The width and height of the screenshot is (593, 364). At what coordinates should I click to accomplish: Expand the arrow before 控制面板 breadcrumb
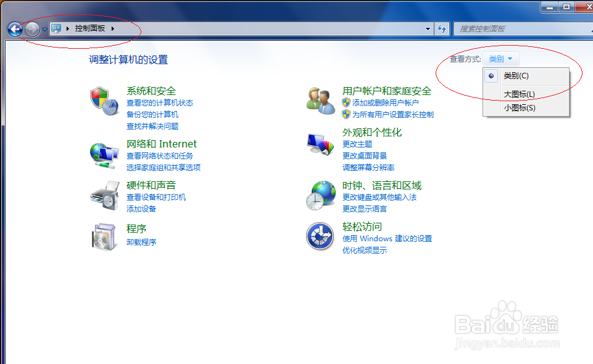(x=68, y=28)
